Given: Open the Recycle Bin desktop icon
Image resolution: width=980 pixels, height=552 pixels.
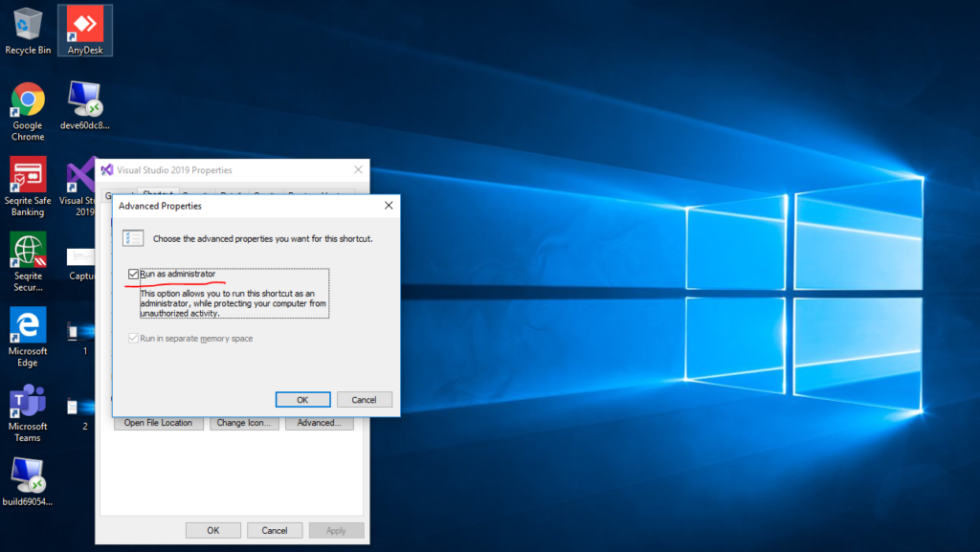Looking at the screenshot, I should click(28, 31).
